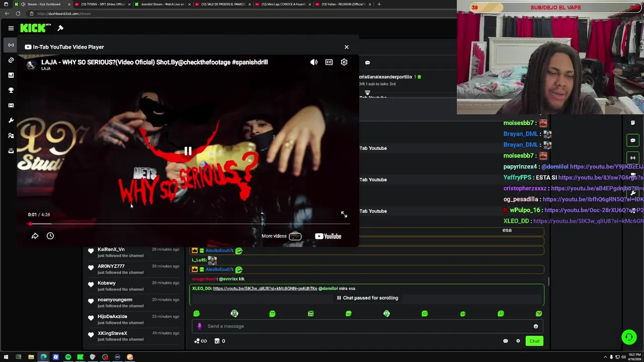644x362 pixels.
Task: Open the stream icon in Kick sidebar
Action: click(x=11, y=45)
